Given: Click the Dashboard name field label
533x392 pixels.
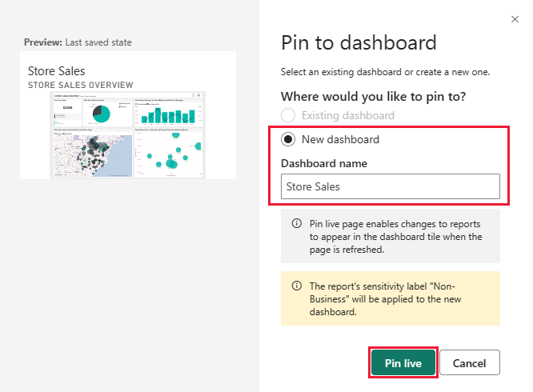Looking at the screenshot, I should [x=324, y=163].
